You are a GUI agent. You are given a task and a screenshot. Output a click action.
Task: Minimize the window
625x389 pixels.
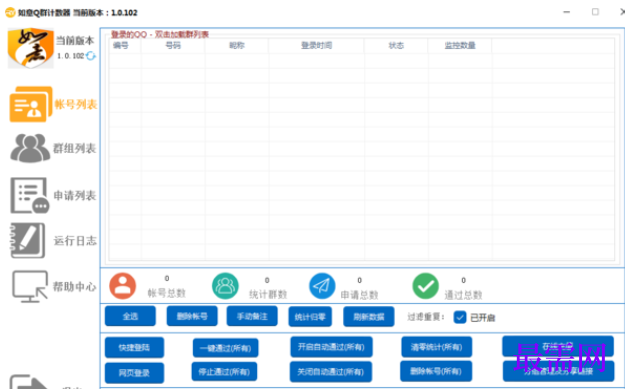[566, 12]
